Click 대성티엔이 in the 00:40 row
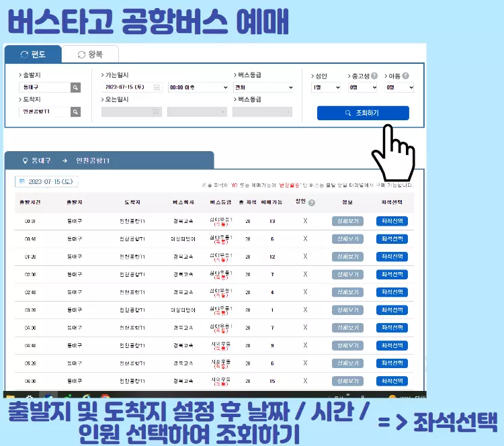Image resolution: width=504 pixels, height=446 pixels. tap(183, 239)
